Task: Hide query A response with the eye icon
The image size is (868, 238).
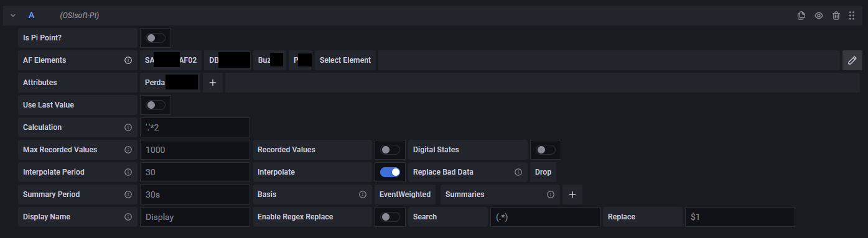Action: point(819,16)
